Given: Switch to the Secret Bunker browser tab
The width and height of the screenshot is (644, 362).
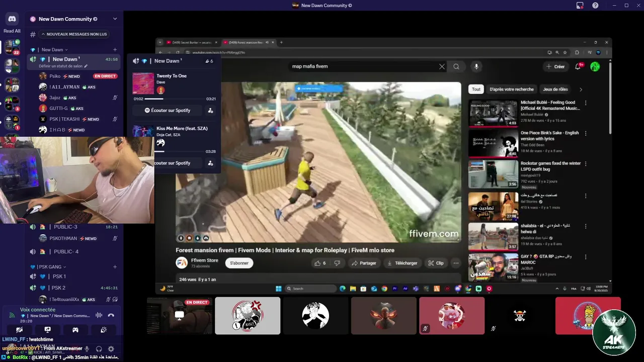Looking at the screenshot, I should [192, 42].
